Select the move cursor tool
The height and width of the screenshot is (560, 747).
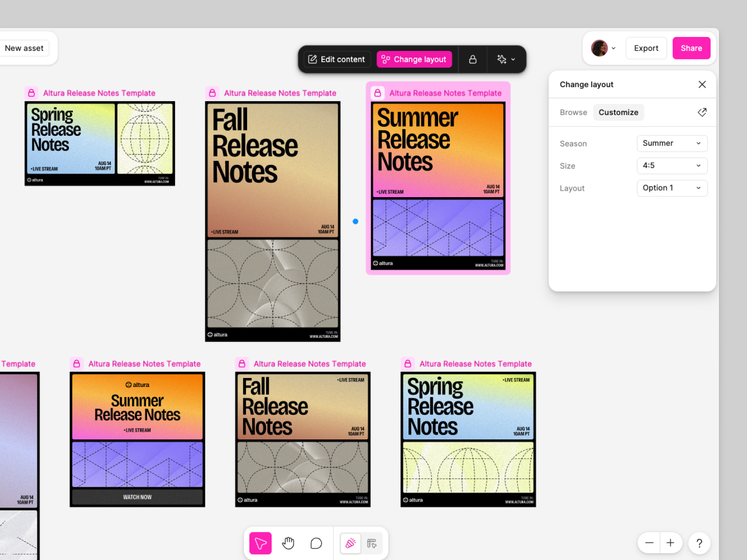pyautogui.click(x=260, y=543)
